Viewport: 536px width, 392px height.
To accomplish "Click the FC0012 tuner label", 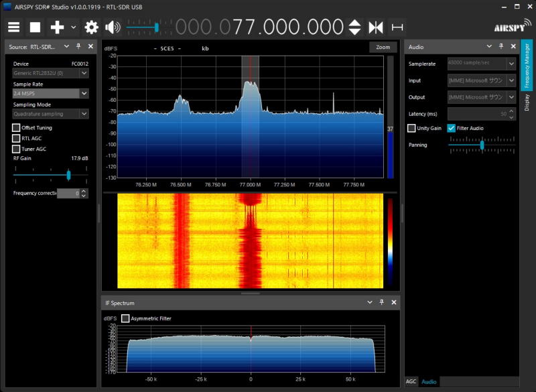I will (80, 64).
